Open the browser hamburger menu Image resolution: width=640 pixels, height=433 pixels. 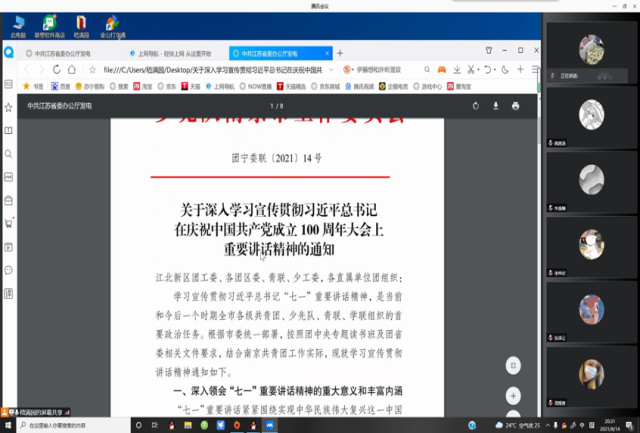point(536,70)
